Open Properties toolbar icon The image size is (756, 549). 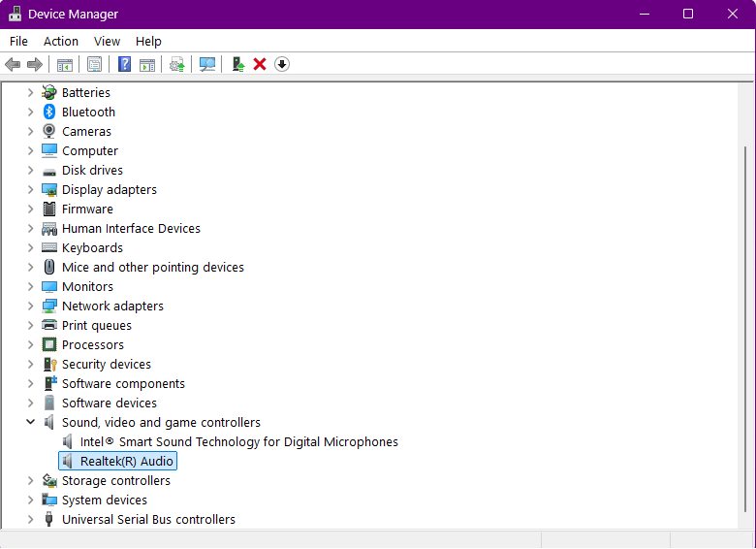coord(95,64)
